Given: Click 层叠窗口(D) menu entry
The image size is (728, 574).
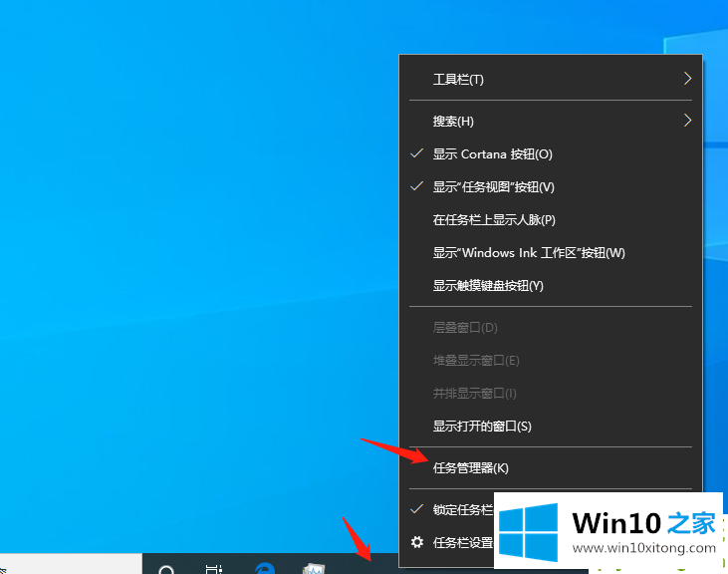Looking at the screenshot, I should coord(465,328).
